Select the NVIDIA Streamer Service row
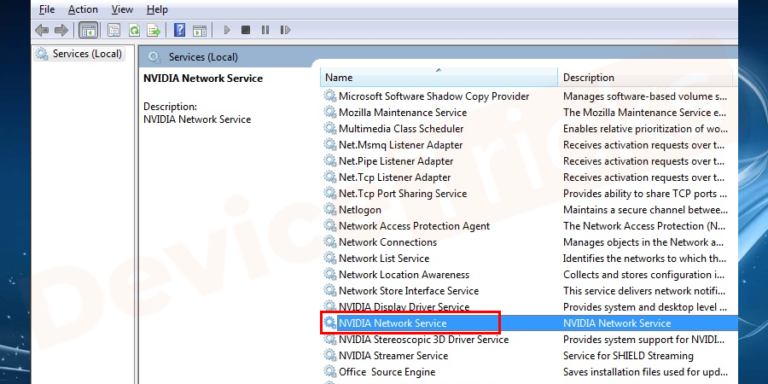 tap(530, 356)
